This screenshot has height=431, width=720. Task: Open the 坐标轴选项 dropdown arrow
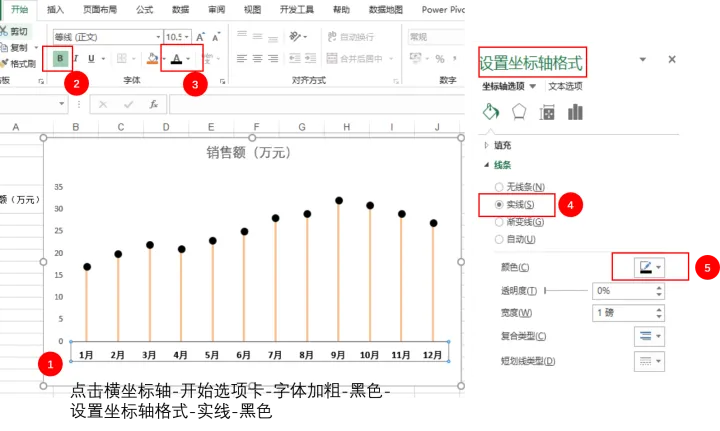point(533,86)
